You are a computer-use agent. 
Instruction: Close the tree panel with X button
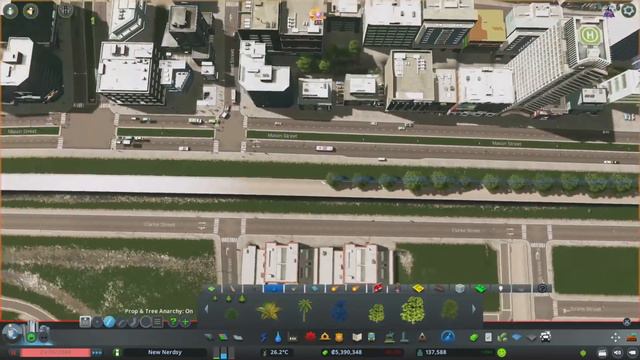click(627, 322)
